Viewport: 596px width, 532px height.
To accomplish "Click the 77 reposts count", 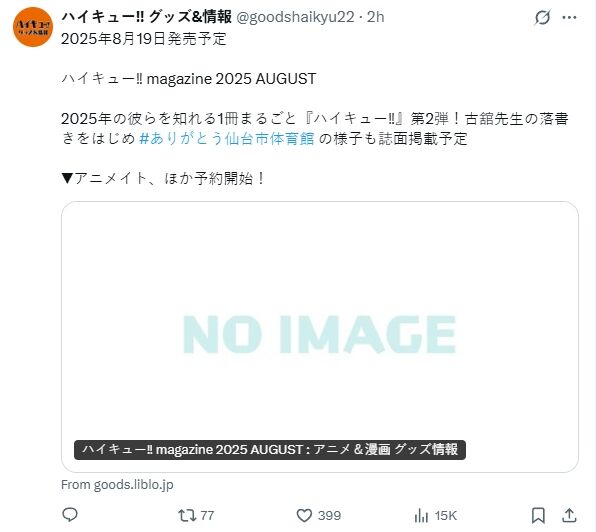I will pyautogui.click(x=207, y=516).
